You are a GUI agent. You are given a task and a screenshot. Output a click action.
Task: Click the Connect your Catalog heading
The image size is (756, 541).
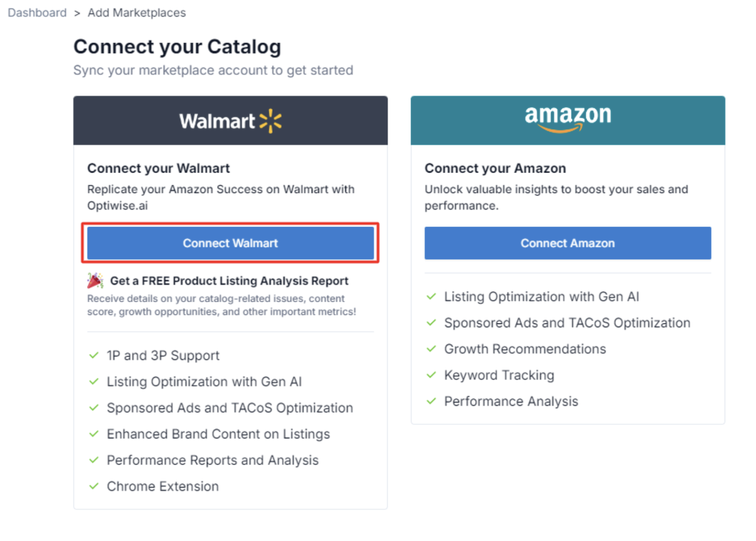pyautogui.click(x=177, y=47)
